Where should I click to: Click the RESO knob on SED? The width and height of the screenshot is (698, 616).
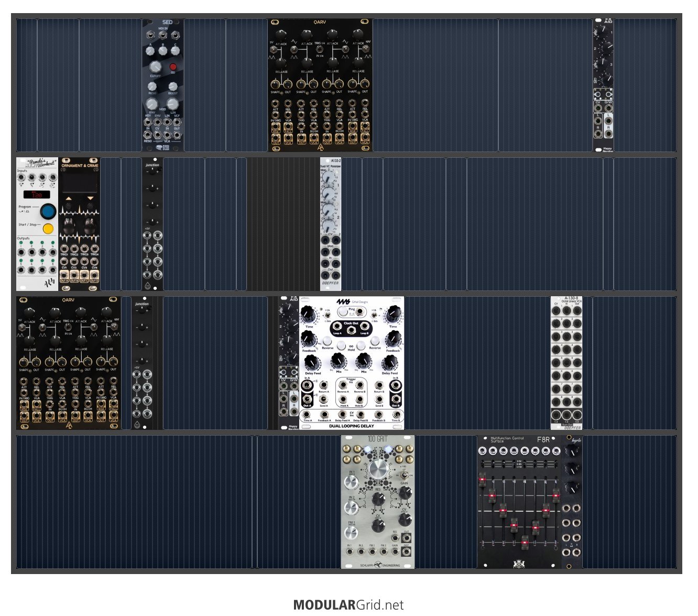point(152,85)
